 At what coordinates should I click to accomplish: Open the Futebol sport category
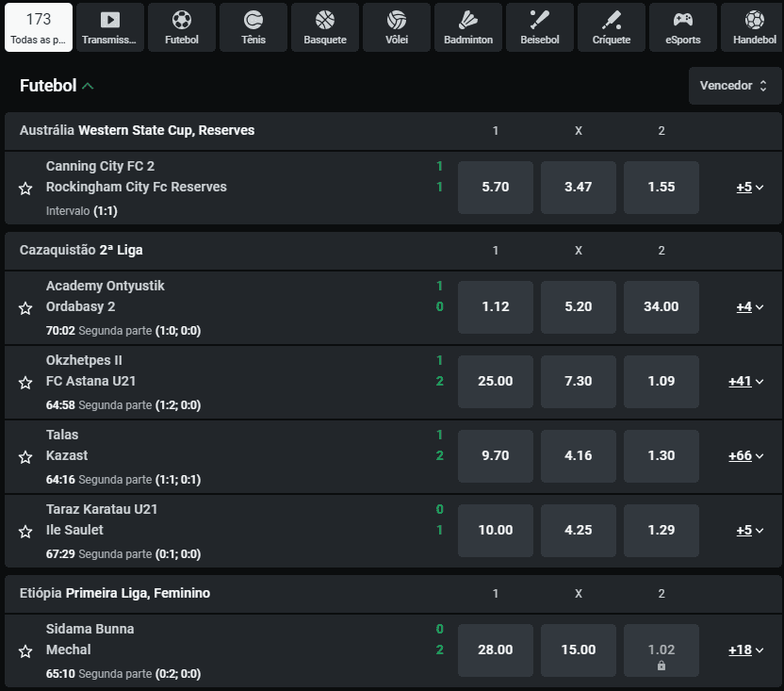tap(181, 27)
